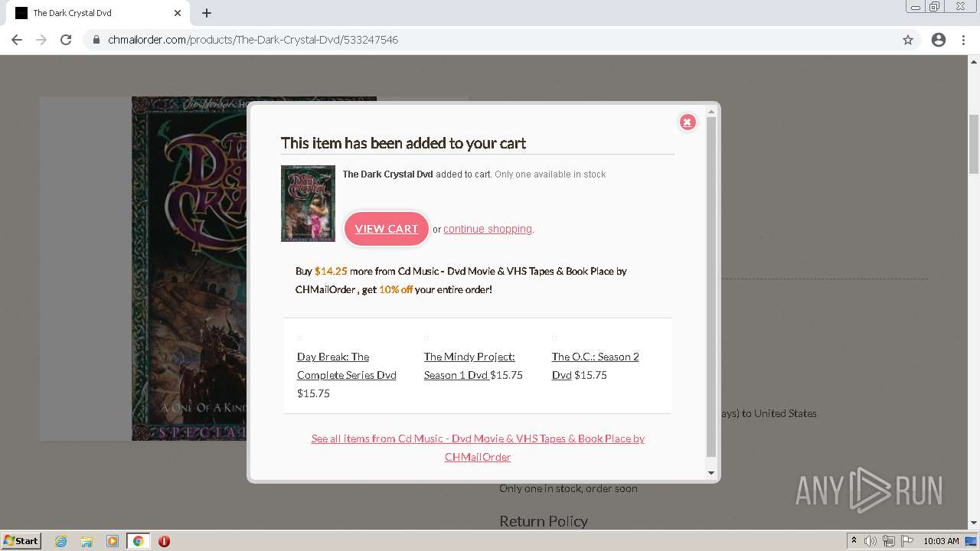Reload the page
The image size is (980, 551).
coord(66,40)
